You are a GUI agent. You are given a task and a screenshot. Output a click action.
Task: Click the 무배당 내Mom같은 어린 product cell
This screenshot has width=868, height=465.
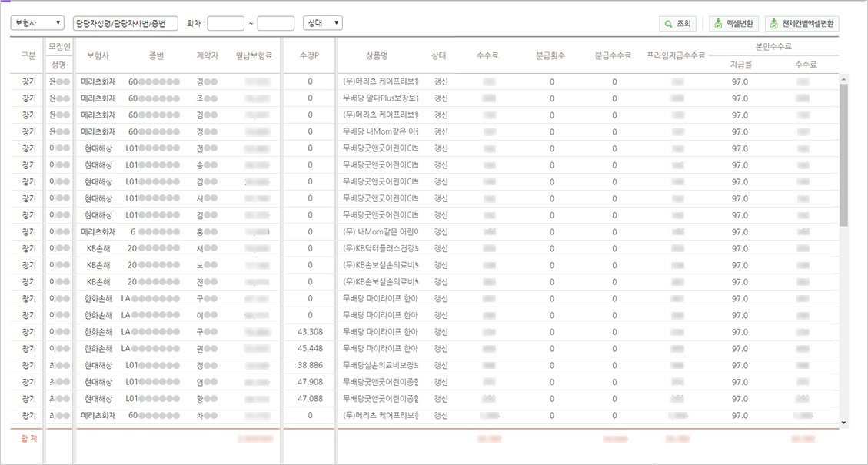click(x=381, y=131)
